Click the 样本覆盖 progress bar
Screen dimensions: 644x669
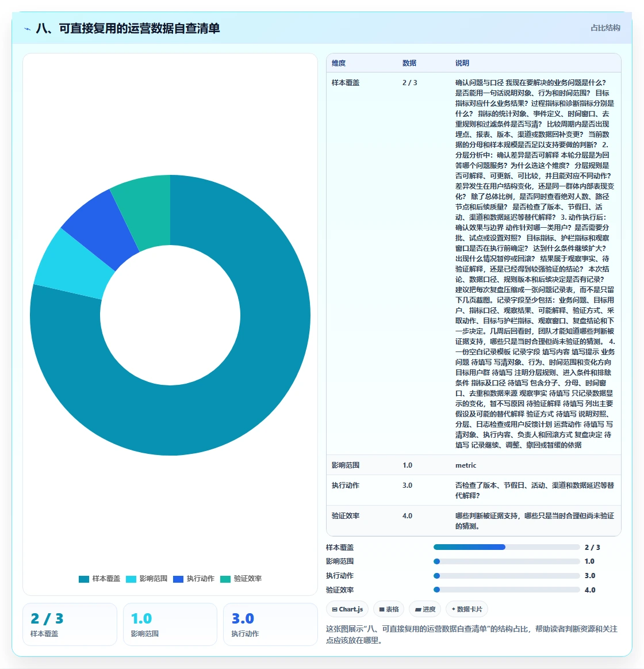point(507,548)
